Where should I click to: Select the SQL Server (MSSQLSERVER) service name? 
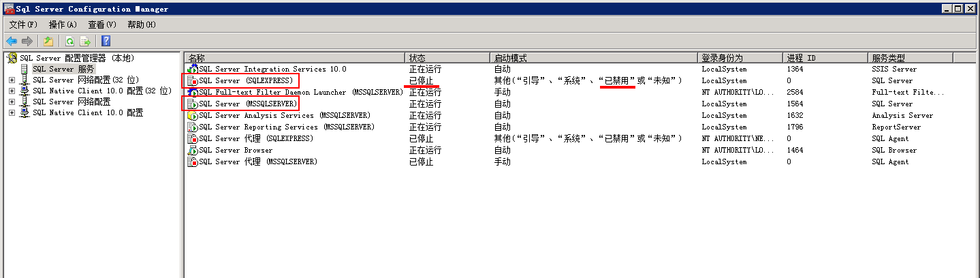248,104
